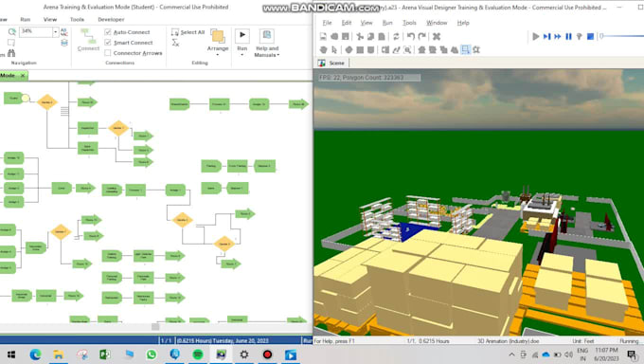644x364 pixels.
Task: Click the Bandicam red record taskbar icon
Action: click(x=267, y=355)
